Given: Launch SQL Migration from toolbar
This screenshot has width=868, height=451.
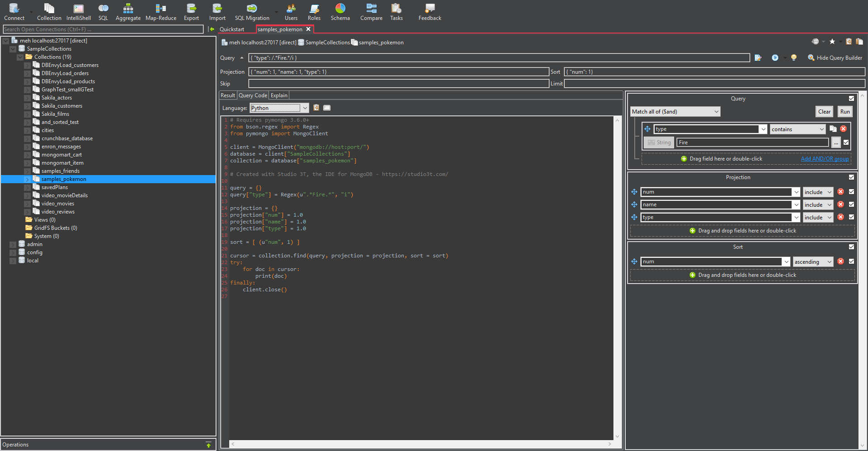Looking at the screenshot, I should point(252,12).
